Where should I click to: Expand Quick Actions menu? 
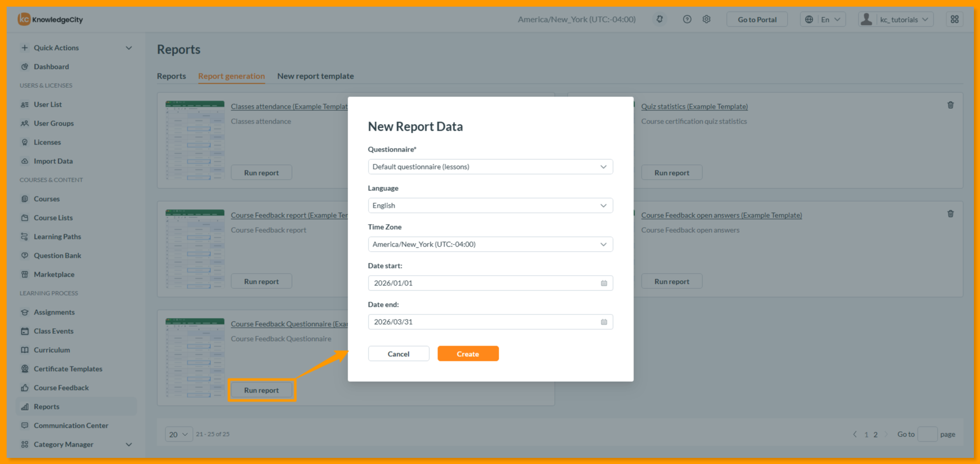77,48
